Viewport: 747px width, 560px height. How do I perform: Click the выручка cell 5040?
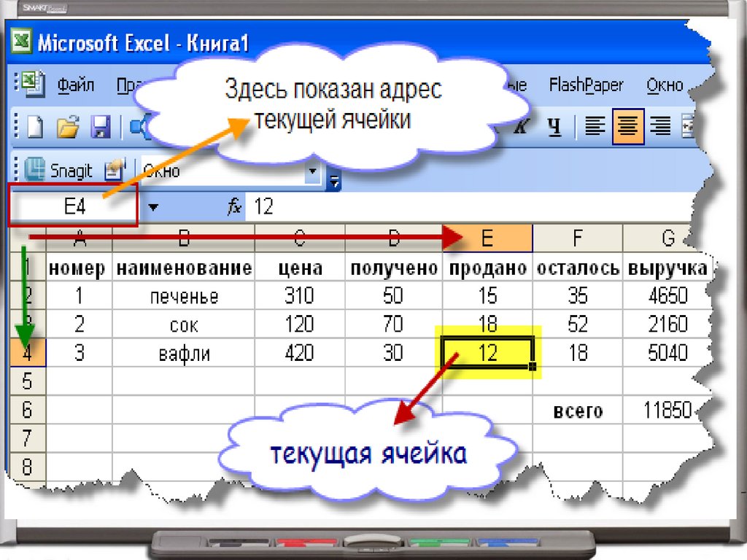click(667, 353)
